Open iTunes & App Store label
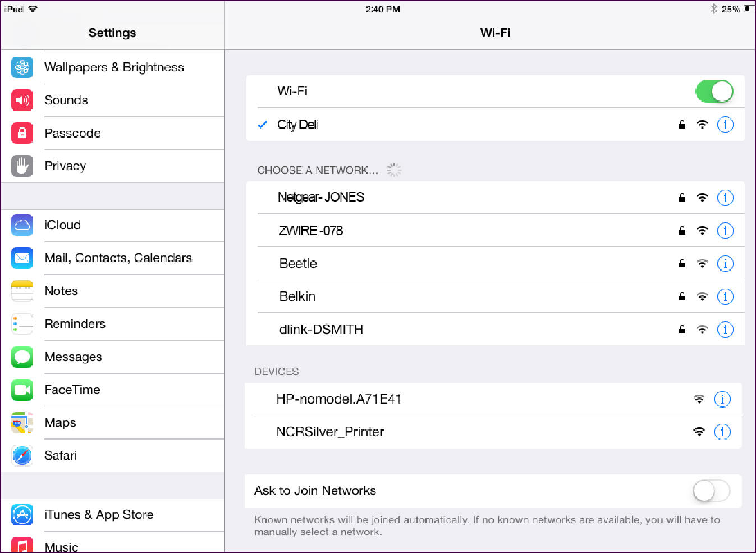 click(99, 514)
